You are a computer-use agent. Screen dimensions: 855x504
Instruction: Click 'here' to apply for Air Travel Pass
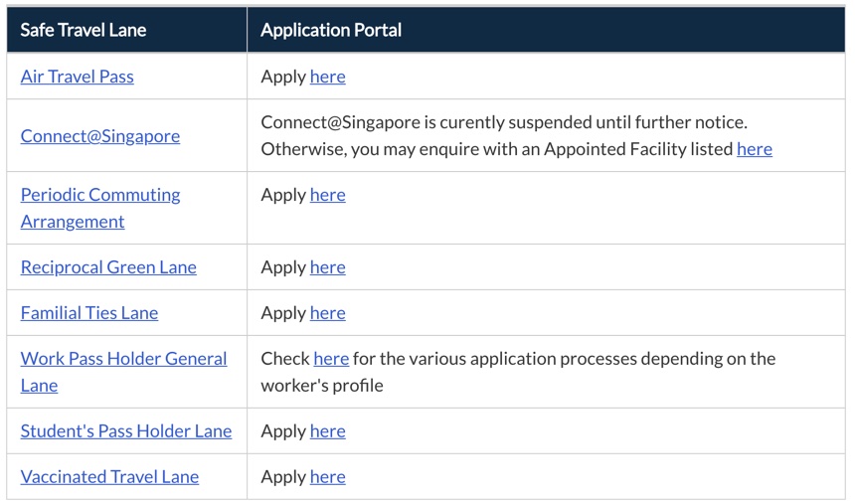point(327,77)
